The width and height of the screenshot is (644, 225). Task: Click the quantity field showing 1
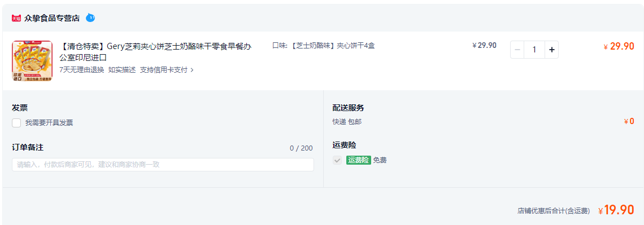[534, 50]
